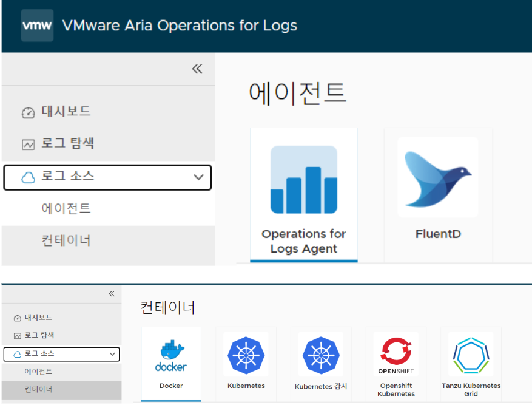Click the Docker tab label
This screenshot has width=532, height=405.
pos(171,386)
